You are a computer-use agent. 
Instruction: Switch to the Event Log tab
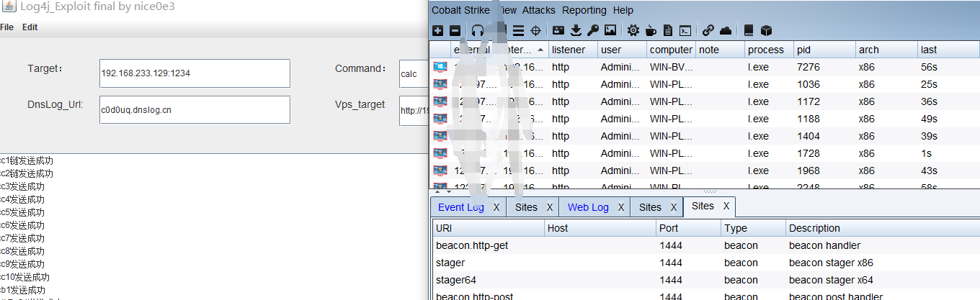coord(461,207)
